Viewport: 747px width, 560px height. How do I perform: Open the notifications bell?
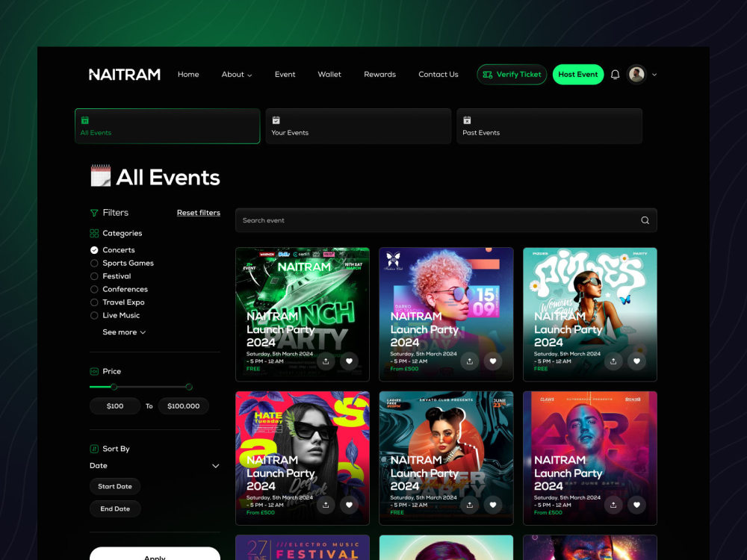(x=615, y=75)
